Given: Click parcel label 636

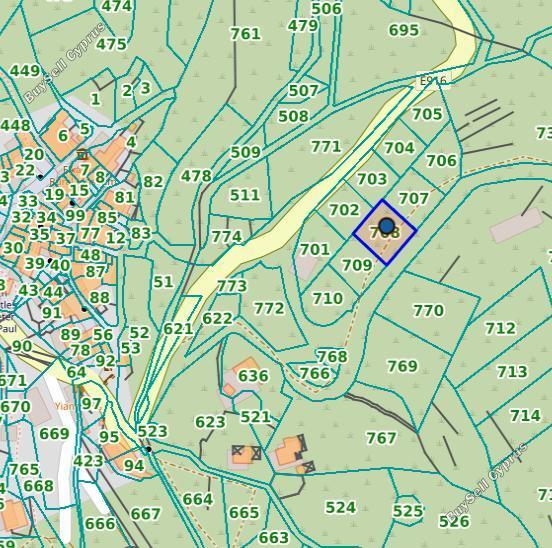Looking at the screenshot, I should tap(253, 376).
